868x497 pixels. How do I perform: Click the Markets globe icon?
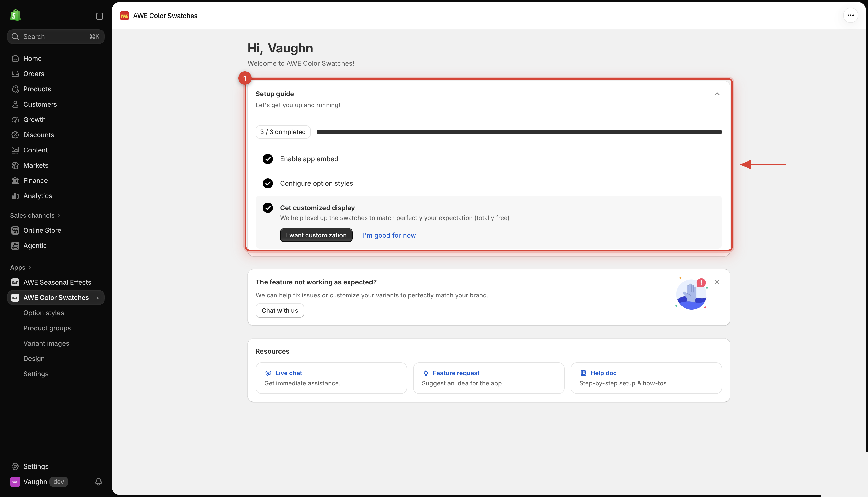point(15,166)
